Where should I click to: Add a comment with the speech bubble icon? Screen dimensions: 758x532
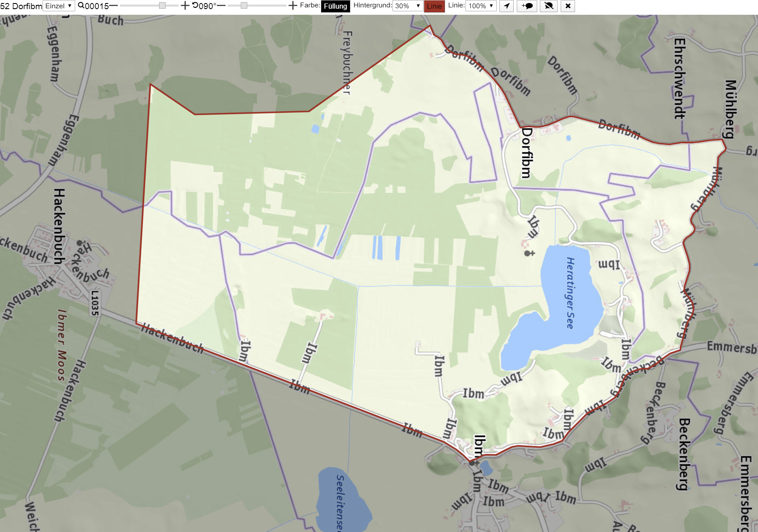tap(527, 6)
